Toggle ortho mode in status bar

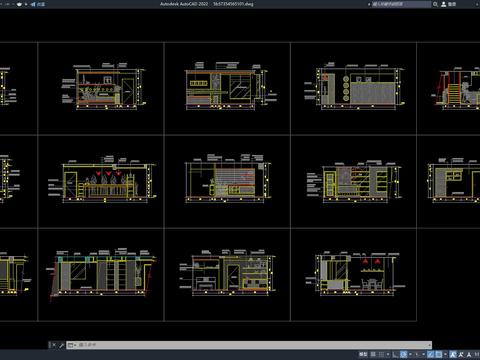(395, 354)
